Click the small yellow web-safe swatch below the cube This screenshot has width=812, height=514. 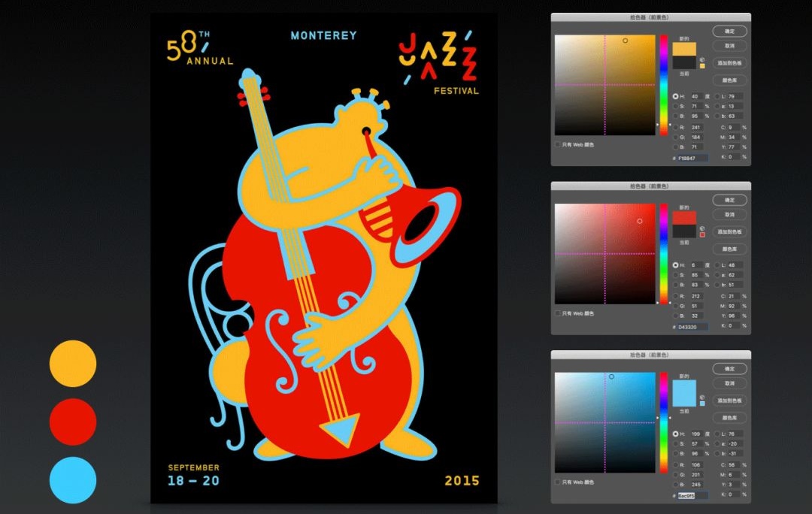(x=702, y=66)
